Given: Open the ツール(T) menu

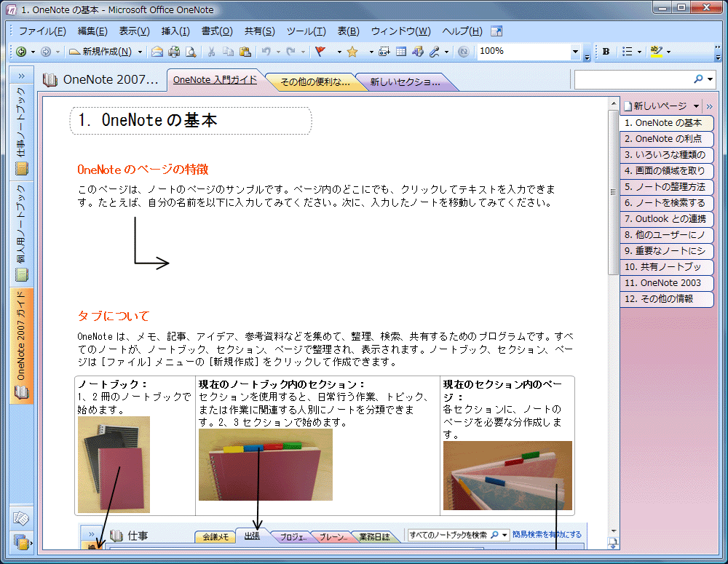Looking at the screenshot, I should point(306,31).
